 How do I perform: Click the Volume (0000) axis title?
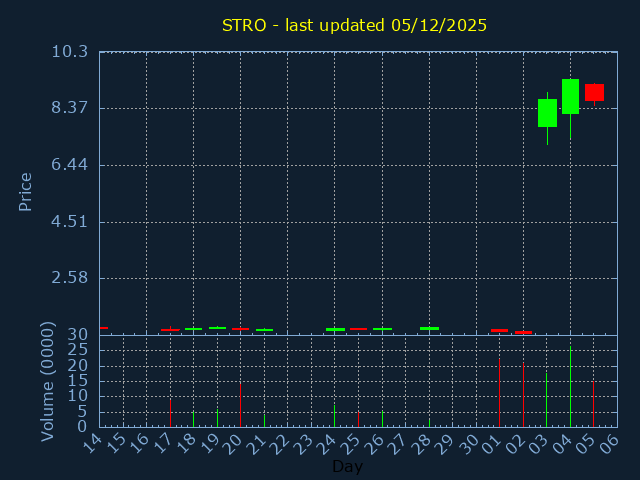(47, 381)
